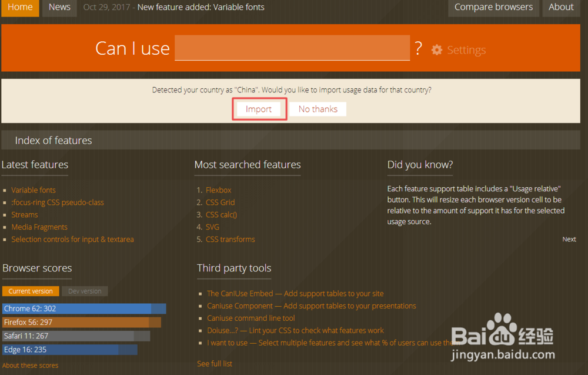Screen dimensions: 588x375
Task: Open the Home tab
Action: [x=20, y=8]
